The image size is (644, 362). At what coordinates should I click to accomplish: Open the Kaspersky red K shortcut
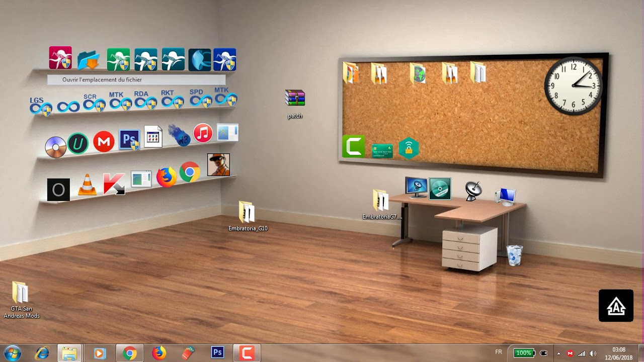pyautogui.click(x=114, y=184)
